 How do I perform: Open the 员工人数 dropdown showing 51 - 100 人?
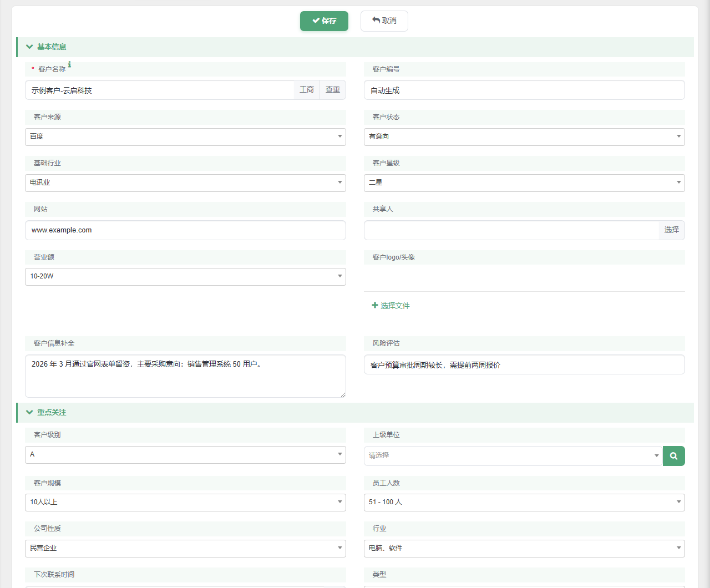pyautogui.click(x=524, y=503)
